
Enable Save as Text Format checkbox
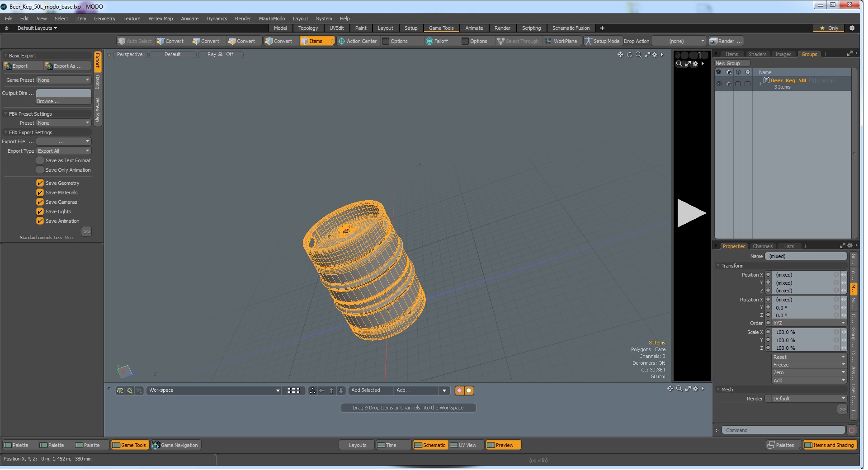tap(40, 160)
